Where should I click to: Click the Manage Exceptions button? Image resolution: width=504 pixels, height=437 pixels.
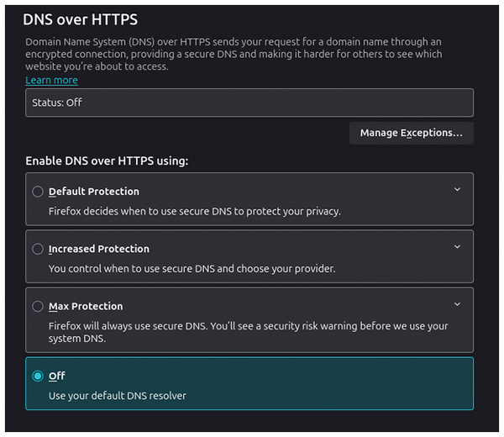tap(411, 133)
